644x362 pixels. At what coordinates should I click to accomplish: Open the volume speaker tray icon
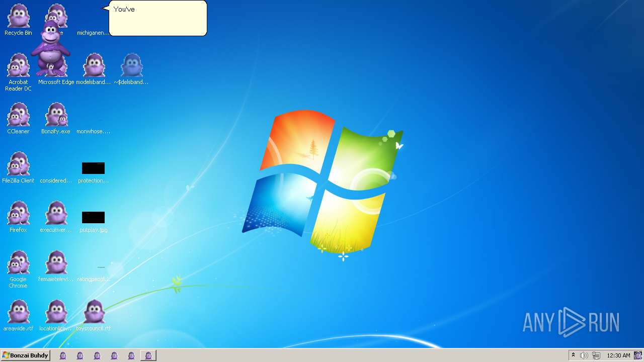[x=584, y=355]
